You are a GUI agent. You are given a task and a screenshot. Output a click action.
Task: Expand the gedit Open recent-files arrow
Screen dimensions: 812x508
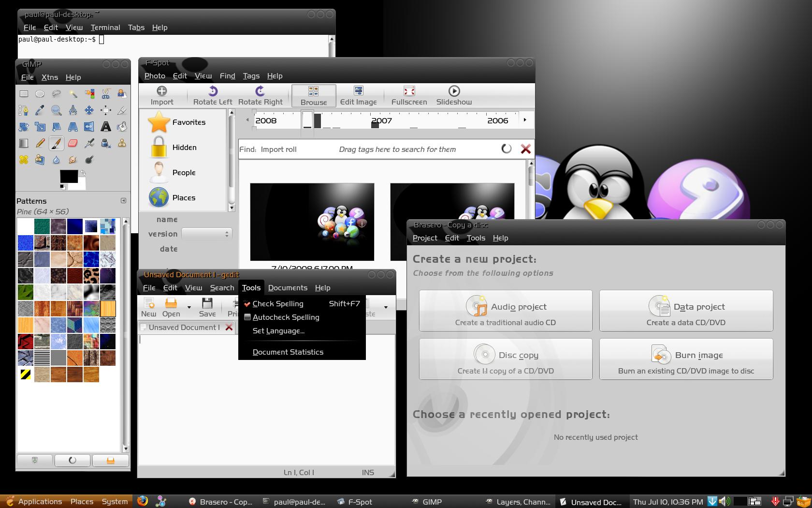(189, 307)
